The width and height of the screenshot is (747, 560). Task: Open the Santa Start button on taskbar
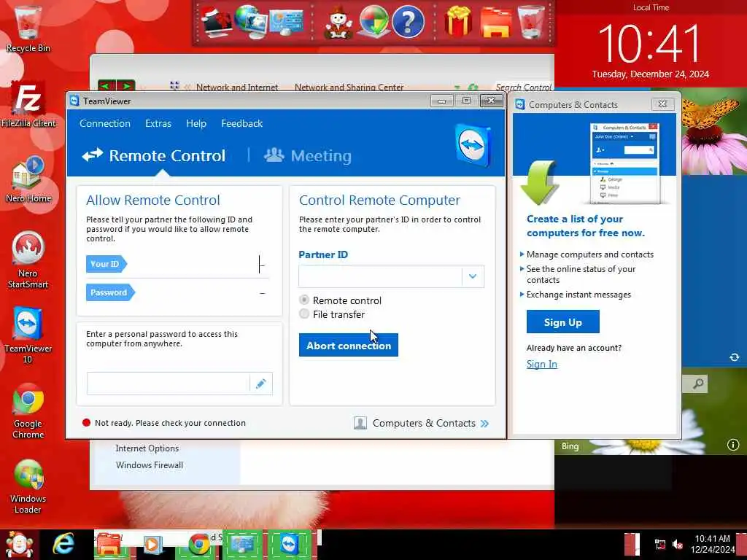[19, 545]
